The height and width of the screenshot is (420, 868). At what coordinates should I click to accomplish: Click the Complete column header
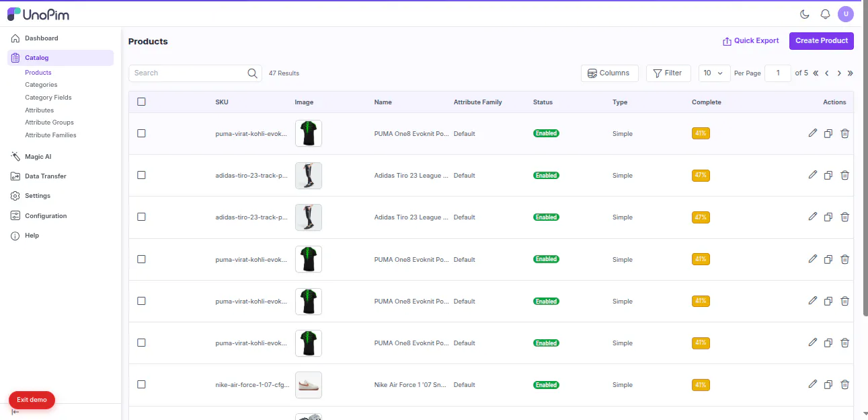click(x=707, y=102)
